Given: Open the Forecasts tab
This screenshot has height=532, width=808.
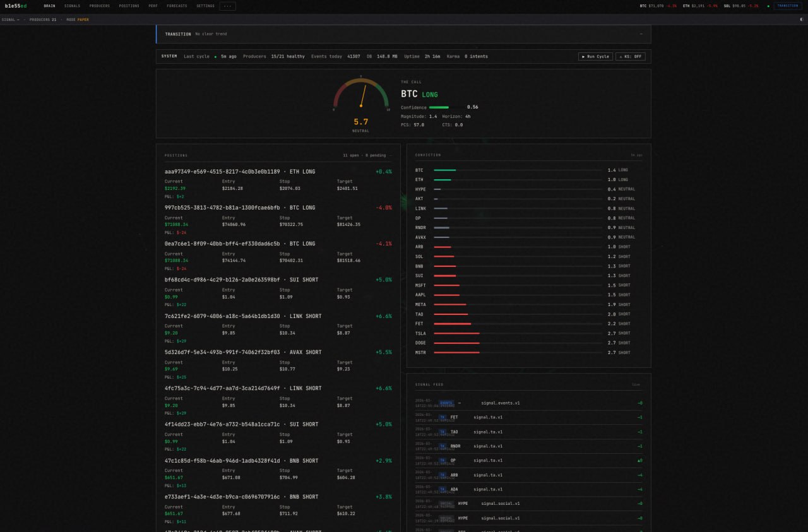Looking at the screenshot, I should (x=177, y=6).
